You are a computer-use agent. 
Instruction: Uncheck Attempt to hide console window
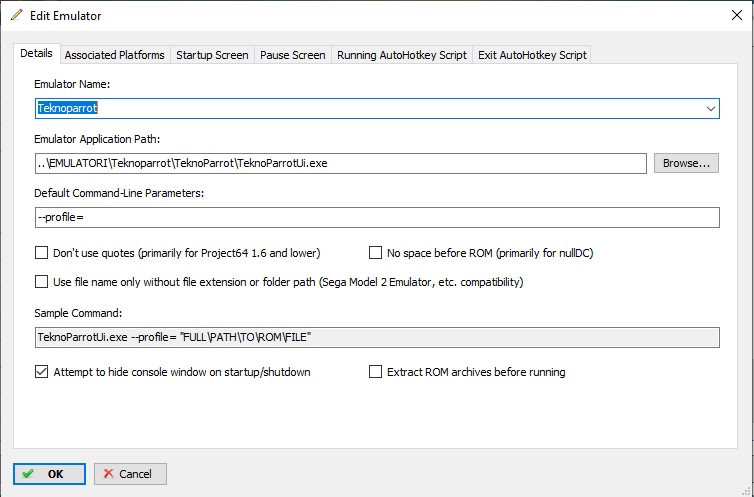(41, 372)
